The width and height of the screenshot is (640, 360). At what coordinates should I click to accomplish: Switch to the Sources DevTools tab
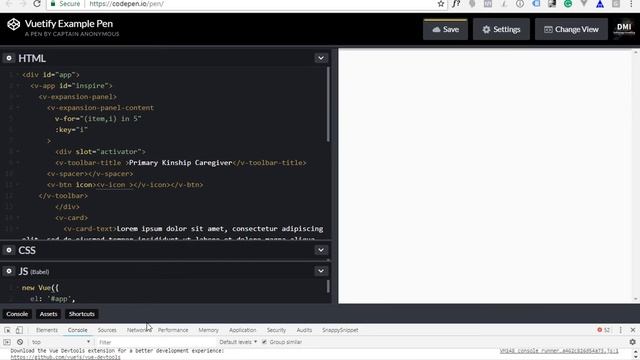[x=107, y=330]
